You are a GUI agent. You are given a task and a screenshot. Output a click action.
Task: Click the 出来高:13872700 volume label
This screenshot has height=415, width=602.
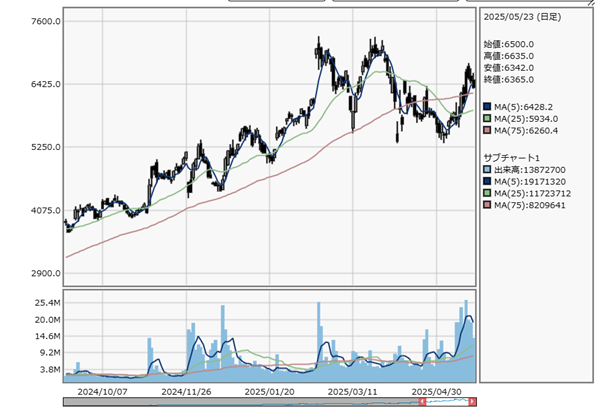pyautogui.click(x=529, y=170)
